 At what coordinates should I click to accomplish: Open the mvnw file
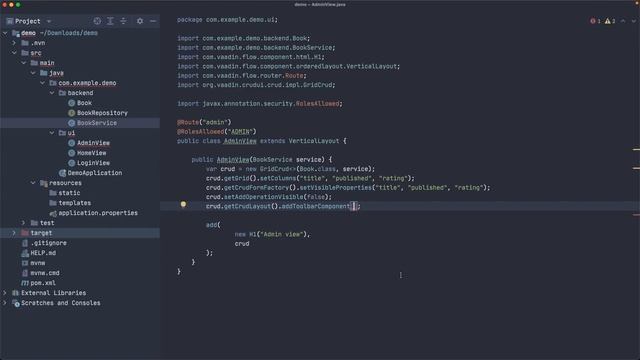click(38, 263)
